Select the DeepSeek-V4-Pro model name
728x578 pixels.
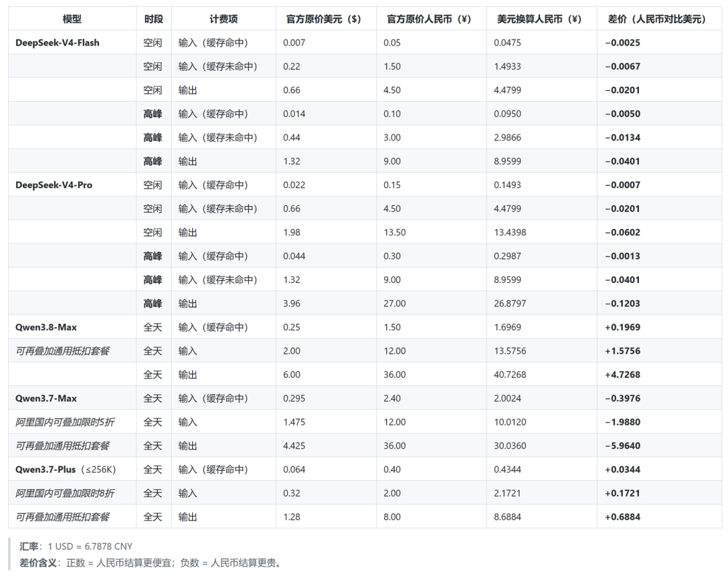(x=54, y=185)
